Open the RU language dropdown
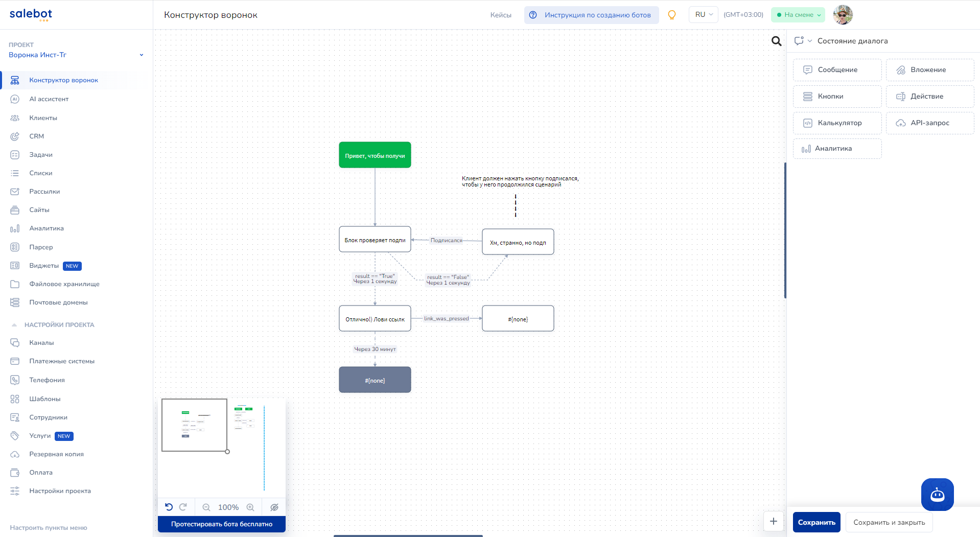Image resolution: width=980 pixels, height=537 pixels. pyautogui.click(x=703, y=14)
